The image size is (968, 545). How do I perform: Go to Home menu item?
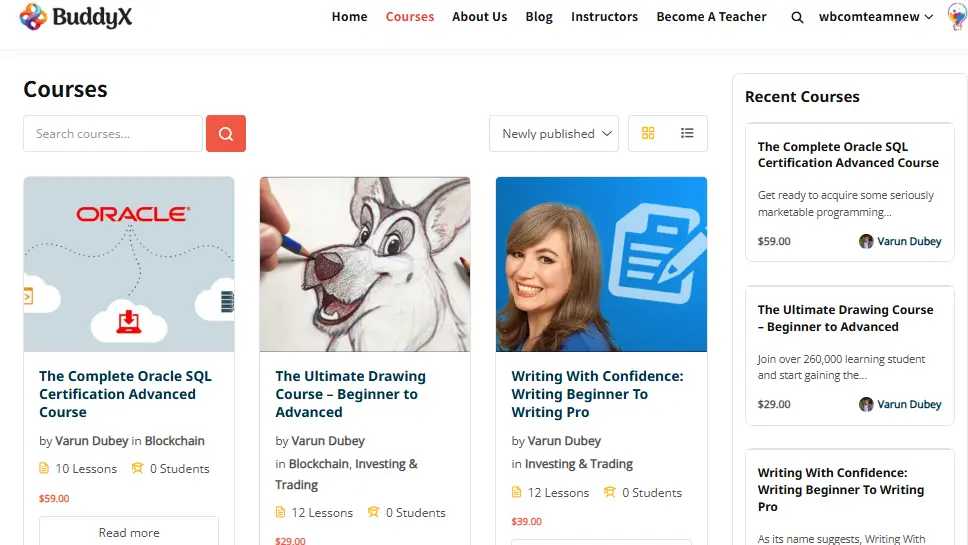coord(349,17)
